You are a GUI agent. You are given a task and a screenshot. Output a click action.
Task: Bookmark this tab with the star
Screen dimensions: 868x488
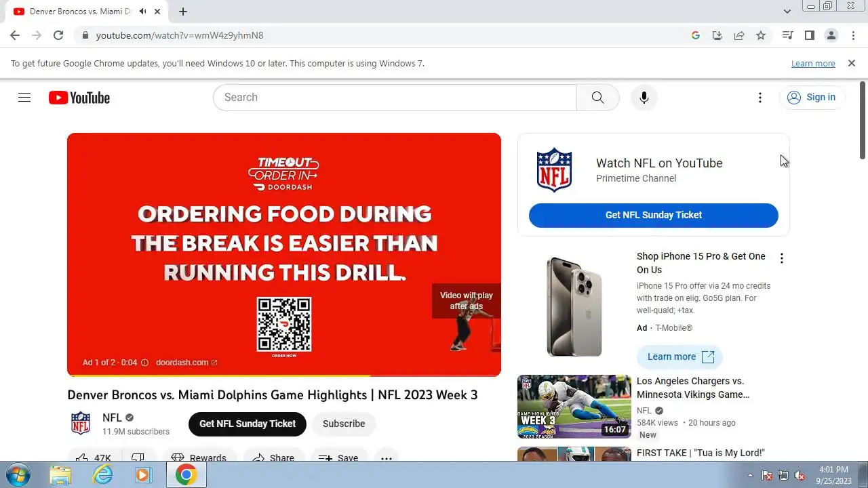(761, 35)
